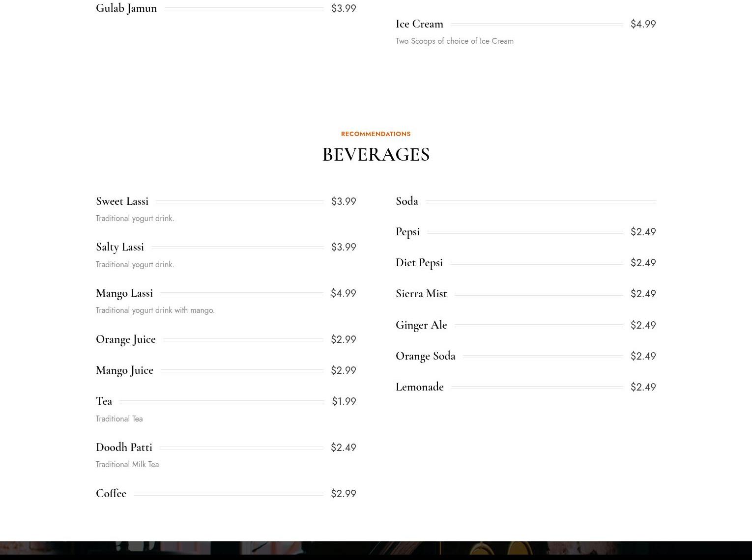Screen dimensions: 752x560
Task: Click the Coffee $2.99 price
Action: point(344,494)
